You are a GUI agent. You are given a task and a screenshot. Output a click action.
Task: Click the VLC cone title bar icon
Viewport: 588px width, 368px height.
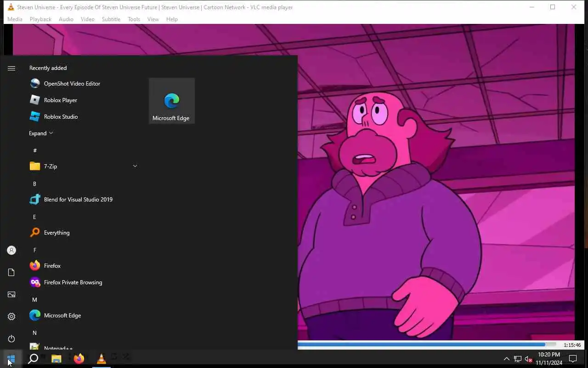tap(11, 7)
